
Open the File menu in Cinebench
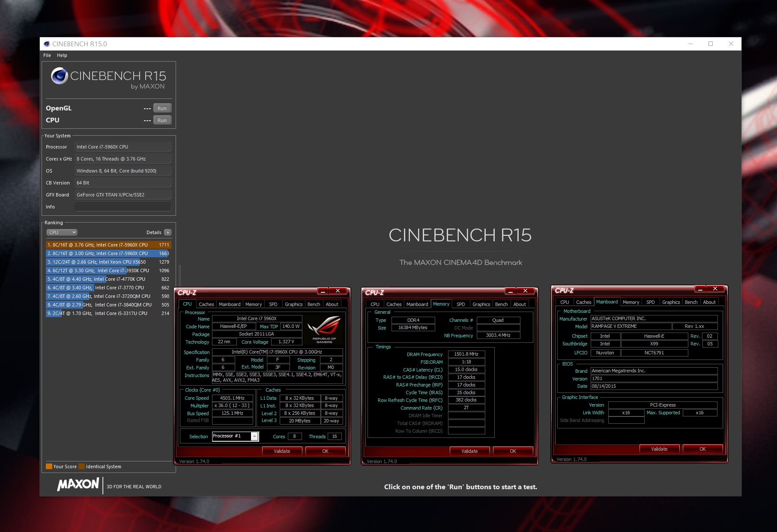click(47, 55)
